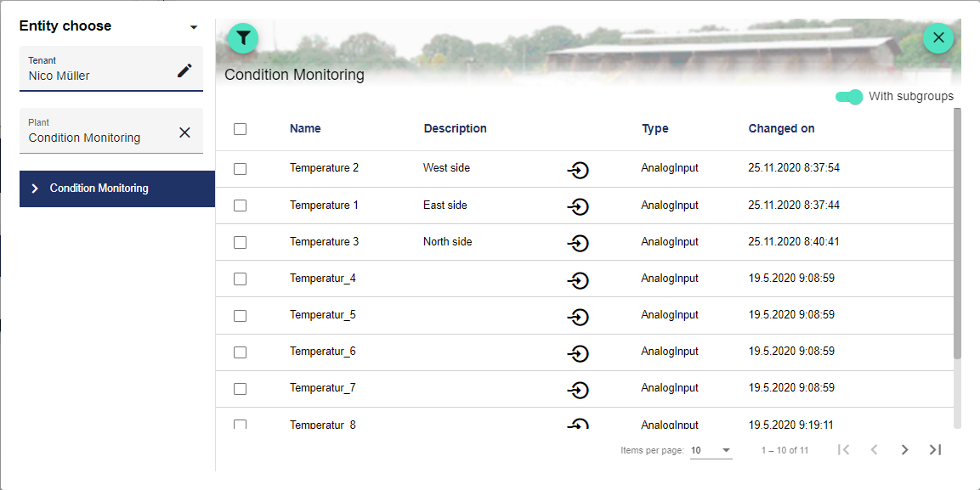Click the vertical table scrollbar

(957, 234)
